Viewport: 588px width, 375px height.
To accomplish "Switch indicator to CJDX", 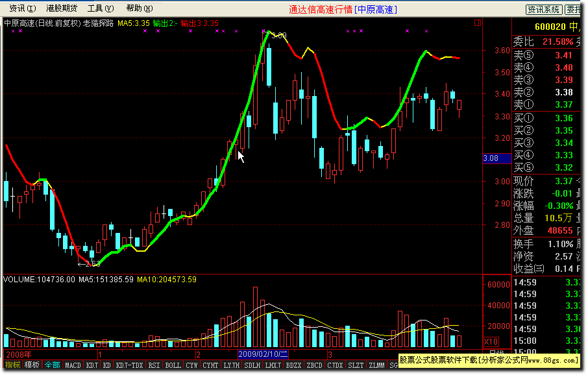I will pyautogui.click(x=335, y=365).
